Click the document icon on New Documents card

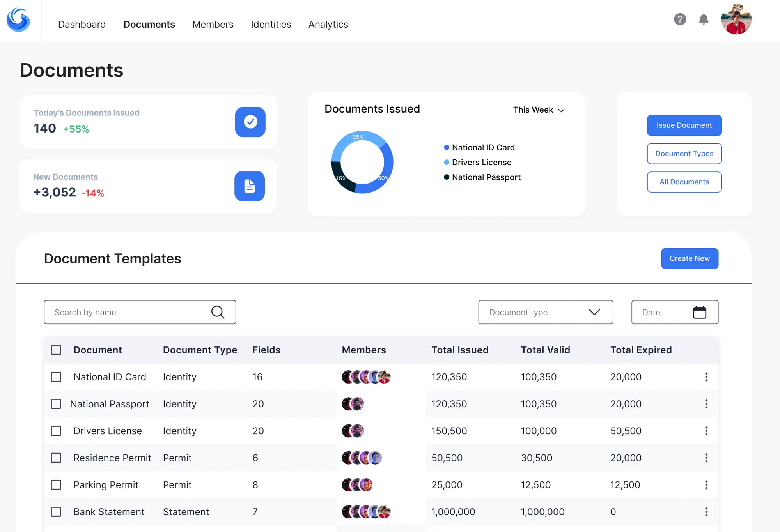(250, 186)
